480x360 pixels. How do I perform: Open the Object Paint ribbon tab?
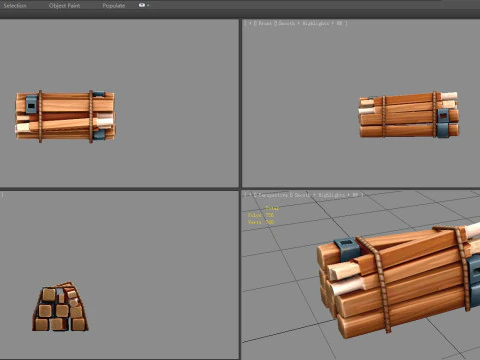coord(64,5)
